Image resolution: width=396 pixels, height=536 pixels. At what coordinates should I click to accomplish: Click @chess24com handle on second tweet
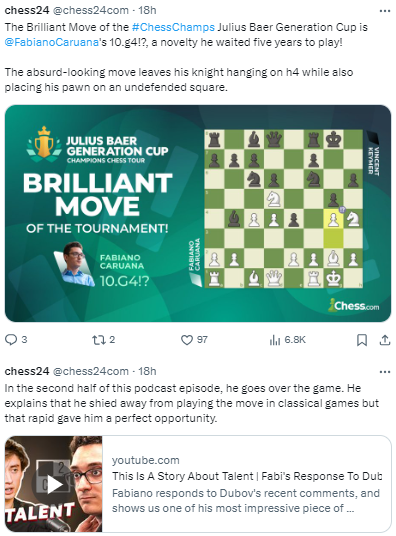point(91,371)
